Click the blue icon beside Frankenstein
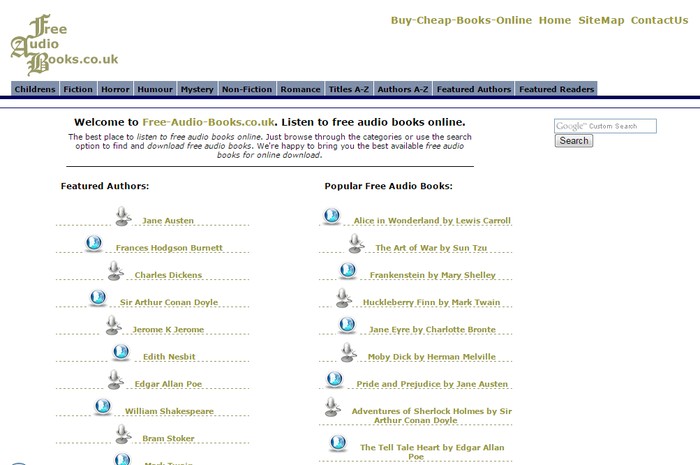The height and width of the screenshot is (465, 700). pos(348,270)
